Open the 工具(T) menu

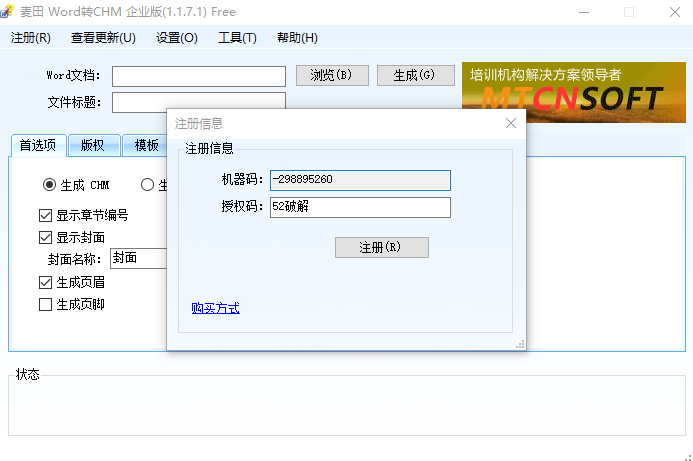point(237,38)
